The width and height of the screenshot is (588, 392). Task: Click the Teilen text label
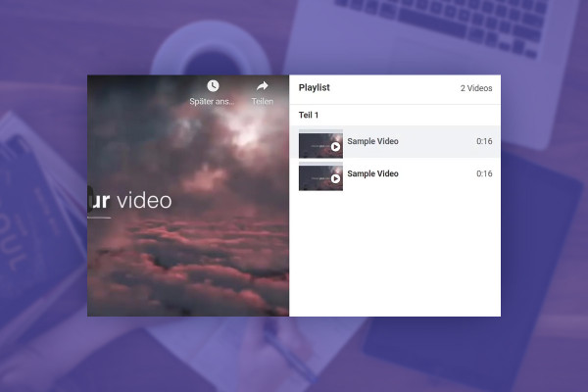click(262, 101)
